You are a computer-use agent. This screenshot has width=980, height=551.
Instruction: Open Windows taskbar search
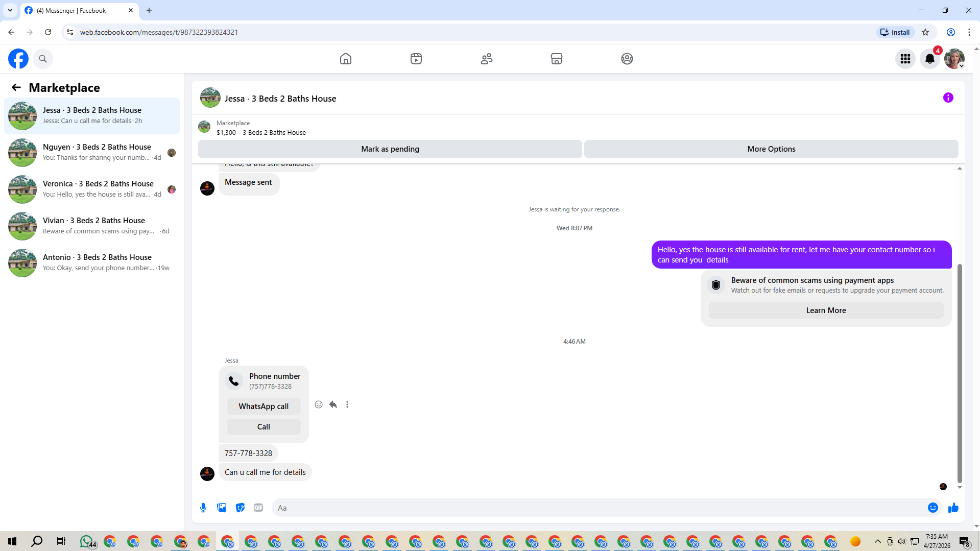coord(37,541)
